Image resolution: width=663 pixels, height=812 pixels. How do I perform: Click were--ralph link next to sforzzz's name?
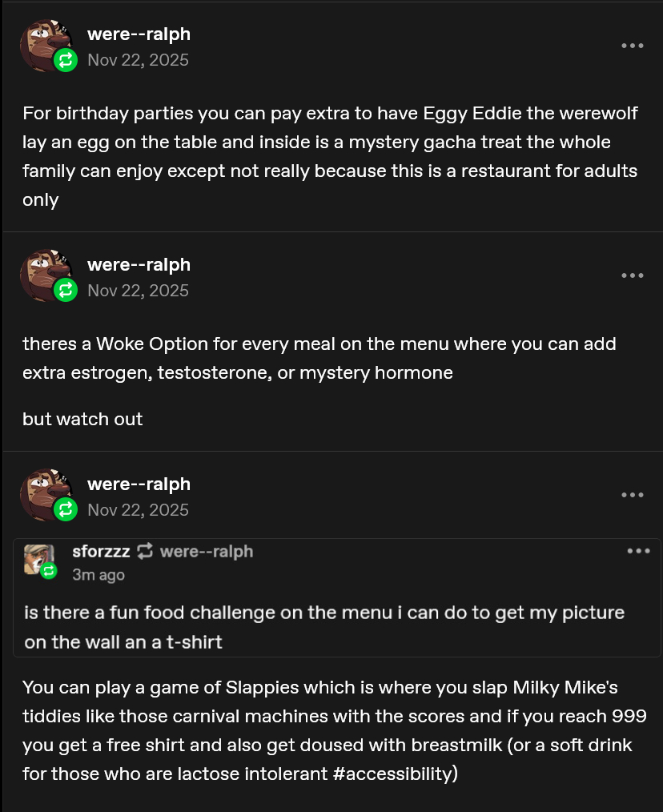tap(207, 551)
